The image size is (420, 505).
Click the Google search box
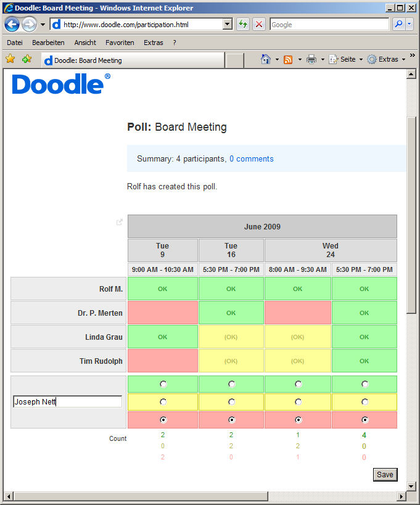(x=329, y=25)
